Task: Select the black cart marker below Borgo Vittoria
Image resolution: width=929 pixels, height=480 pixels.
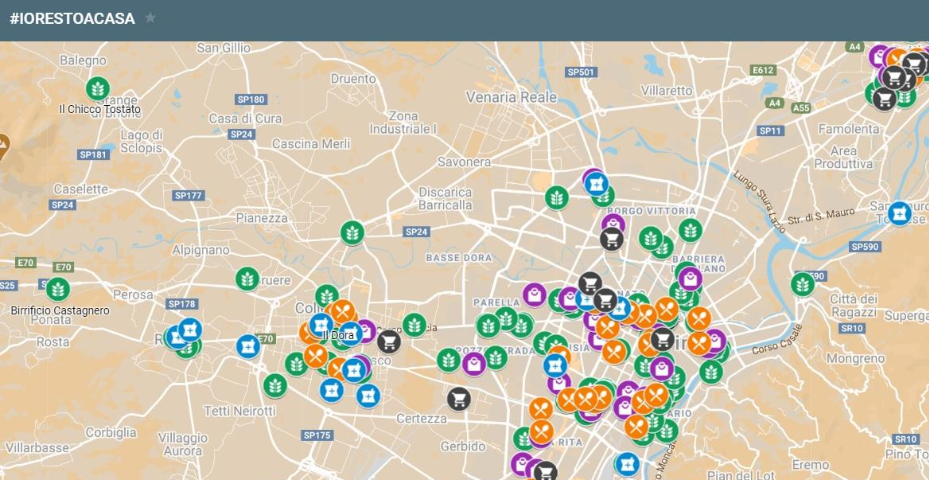Action: tap(611, 239)
